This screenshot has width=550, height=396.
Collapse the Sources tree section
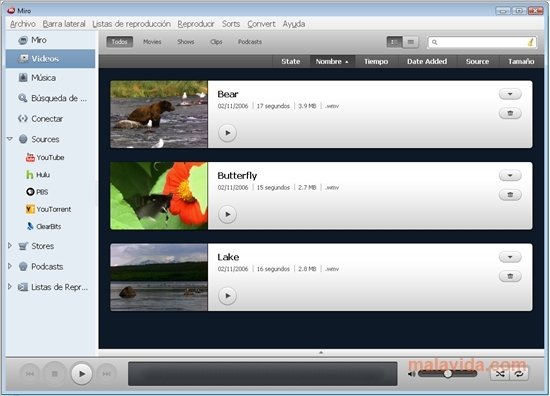tap(10, 139)
